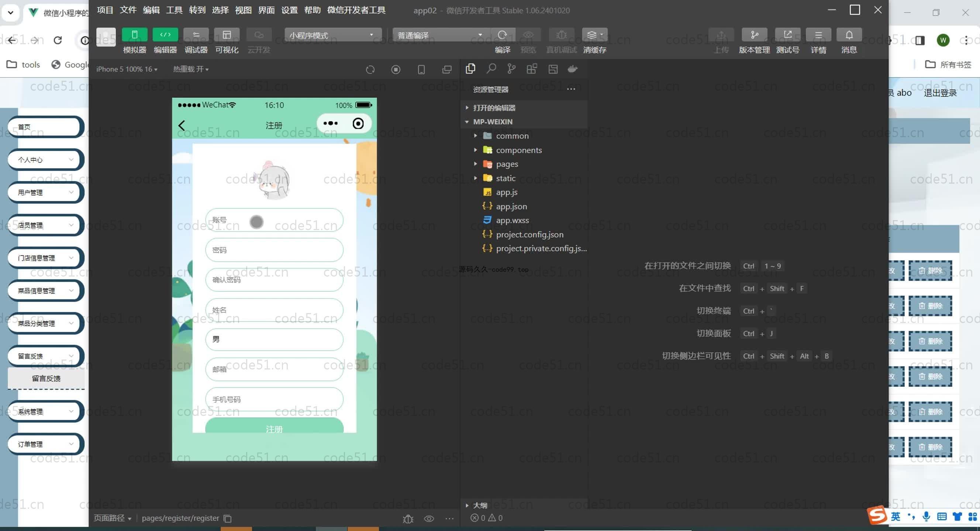
Task: Click 退出登录 in browser window
Action: pyautogui.click(x=940, y=93)
